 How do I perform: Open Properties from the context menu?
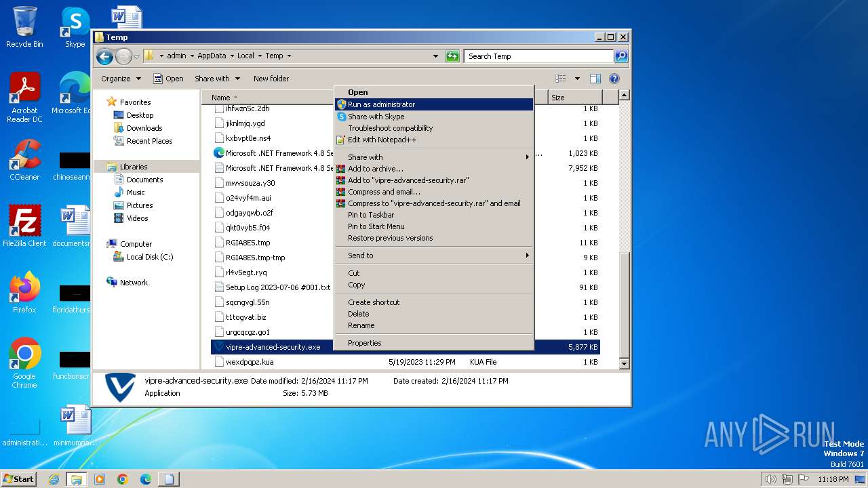click(x=434, y=343)
